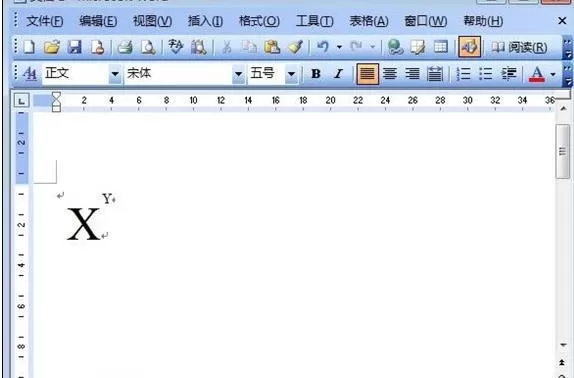This screenshot has height=378, width=574.
Task: Apply distributed alignment
Action: pos(435,74)
